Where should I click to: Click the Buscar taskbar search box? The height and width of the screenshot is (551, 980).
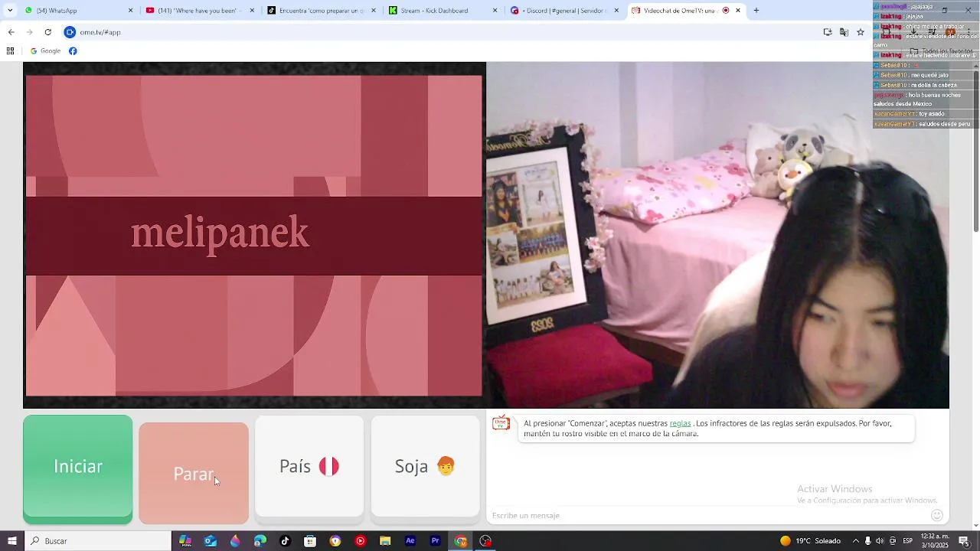click(x=98, y=541)
